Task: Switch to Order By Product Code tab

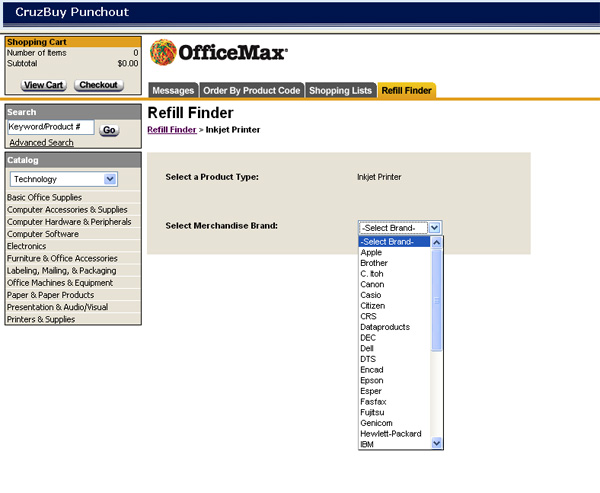Action: (x=252, y=90)
